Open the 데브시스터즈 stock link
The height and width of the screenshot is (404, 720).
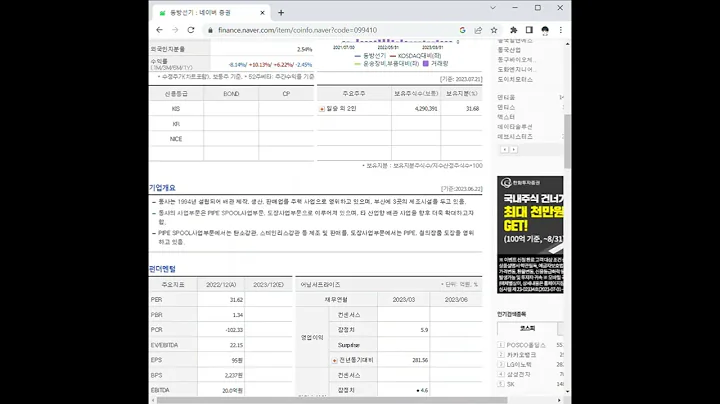515,137
